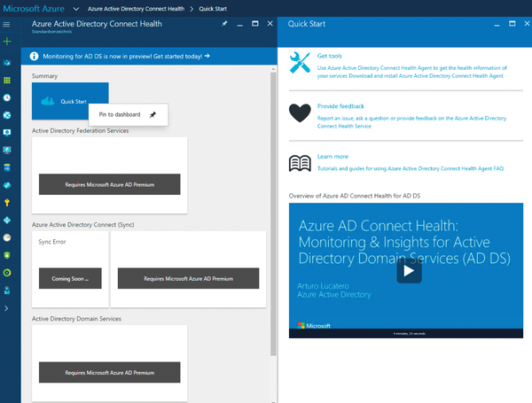Open the Download Connect Health Agent description link
This screenshot has height=403, width=532.
pos(412,72)
